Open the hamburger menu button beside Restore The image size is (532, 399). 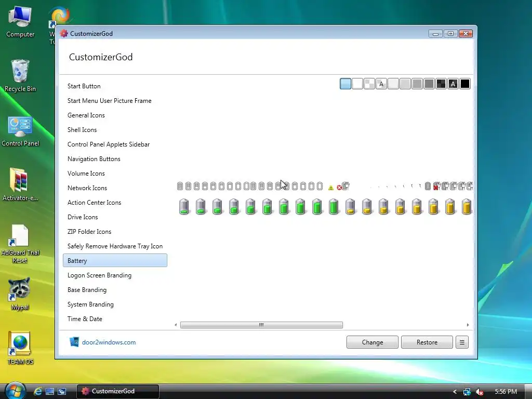click(462, 342)
